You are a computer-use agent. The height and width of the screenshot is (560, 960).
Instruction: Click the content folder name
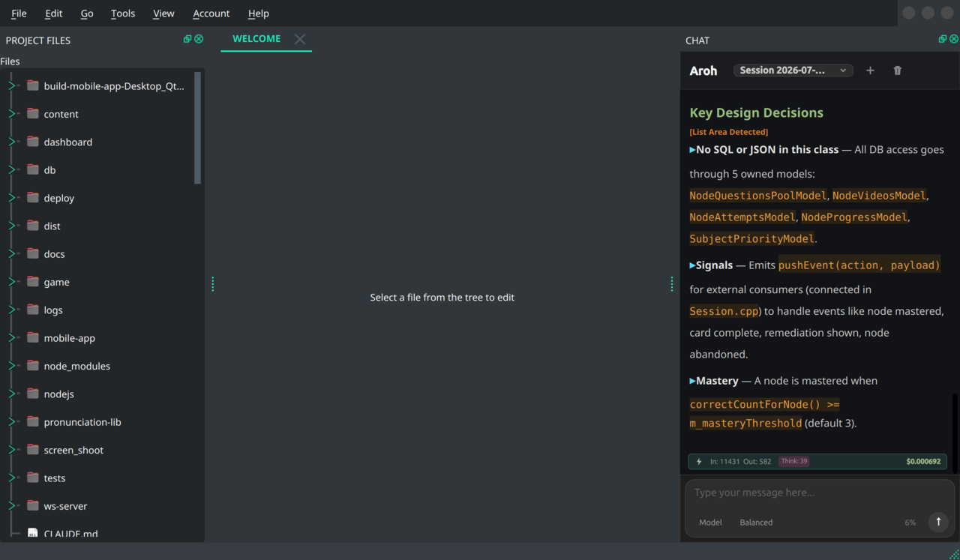click(61, 114)
